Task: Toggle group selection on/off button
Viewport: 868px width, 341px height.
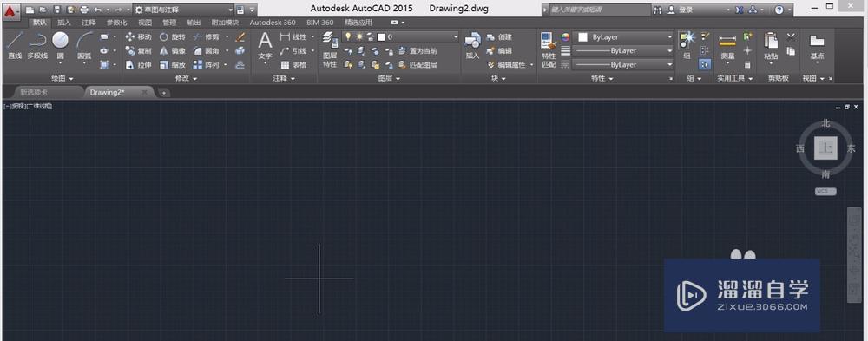Action: (705, 64)
